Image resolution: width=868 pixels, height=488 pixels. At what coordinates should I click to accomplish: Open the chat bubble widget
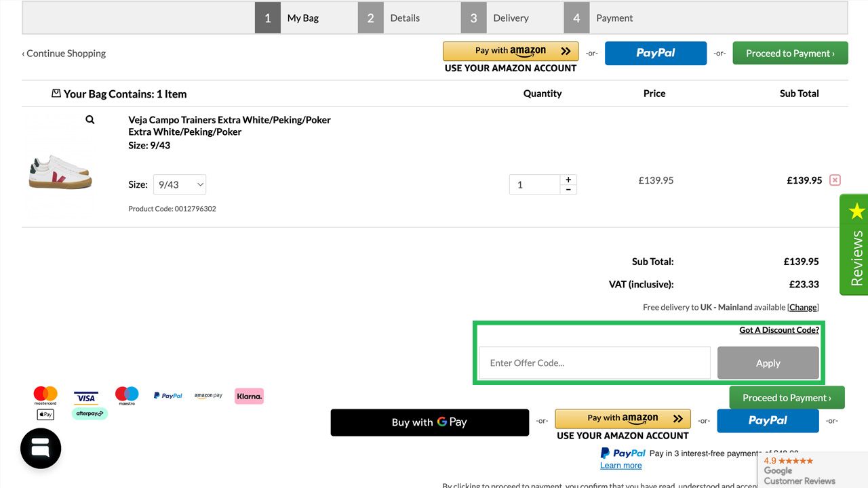pyautogui.click(x=41, y=448)
